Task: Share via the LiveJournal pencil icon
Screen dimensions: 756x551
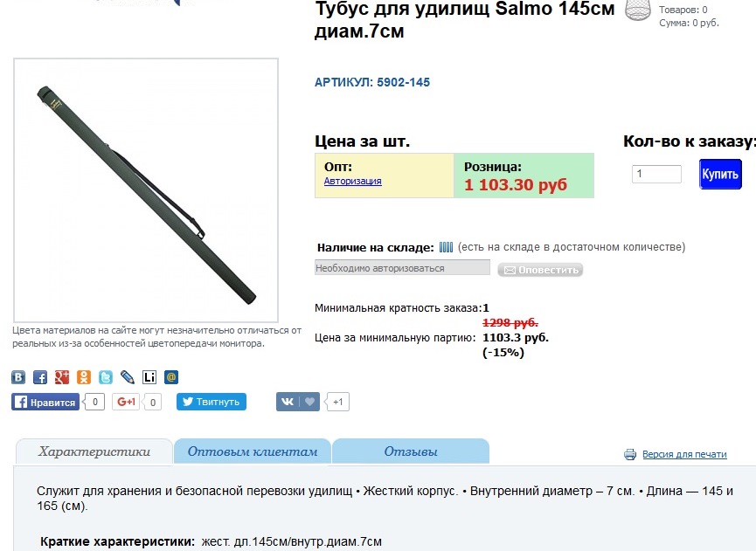Action: pos(128,377)
